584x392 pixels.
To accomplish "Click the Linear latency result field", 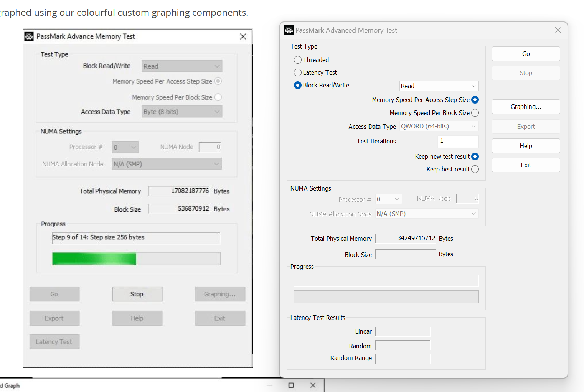I will (403, 332).
